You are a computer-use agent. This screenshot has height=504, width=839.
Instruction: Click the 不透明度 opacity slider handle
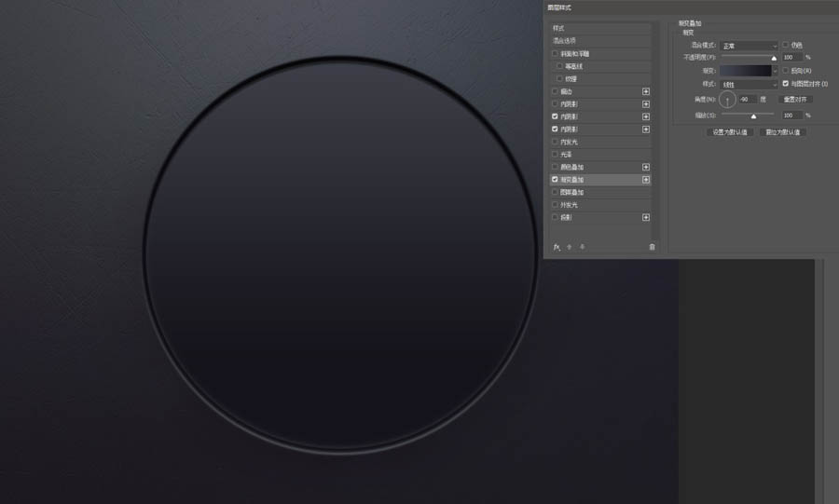[774, 58]
